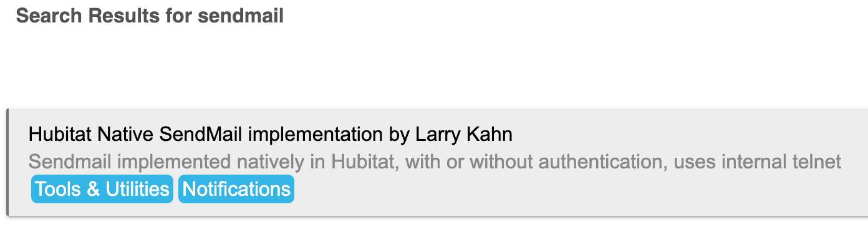The width and height of the screenshot is (868, 227).
Task: Select the Tools & Utilities tag
Action: click(x=102, y=189)
